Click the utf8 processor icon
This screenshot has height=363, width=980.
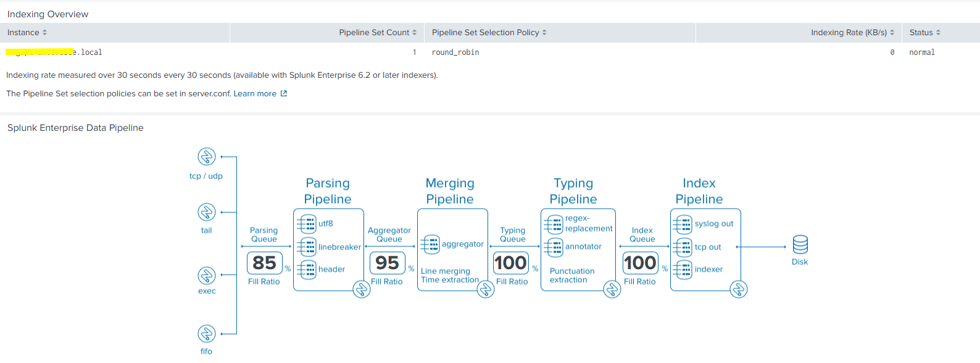pyautogui.click(x=307, y=223)
